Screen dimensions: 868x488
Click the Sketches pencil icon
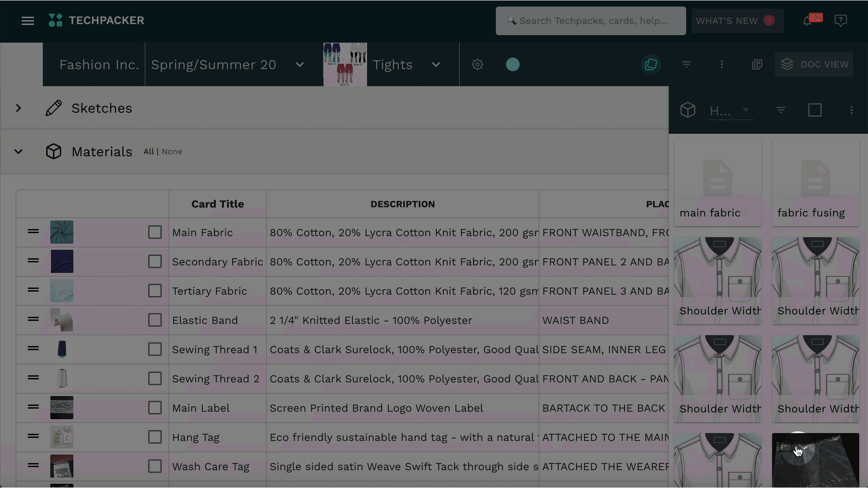point(54,108)
